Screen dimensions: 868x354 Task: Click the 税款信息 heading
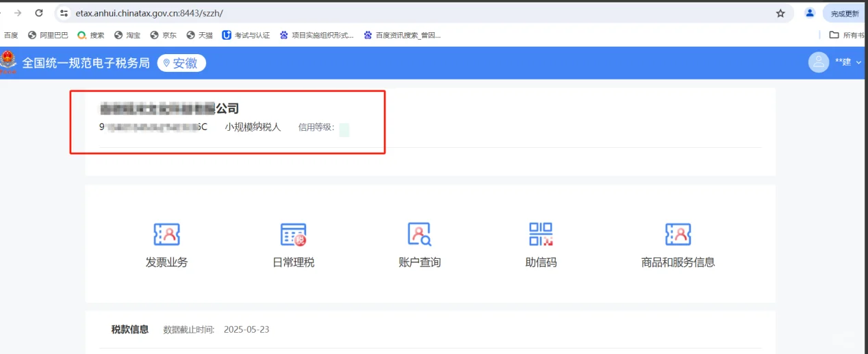pos(130,329)
